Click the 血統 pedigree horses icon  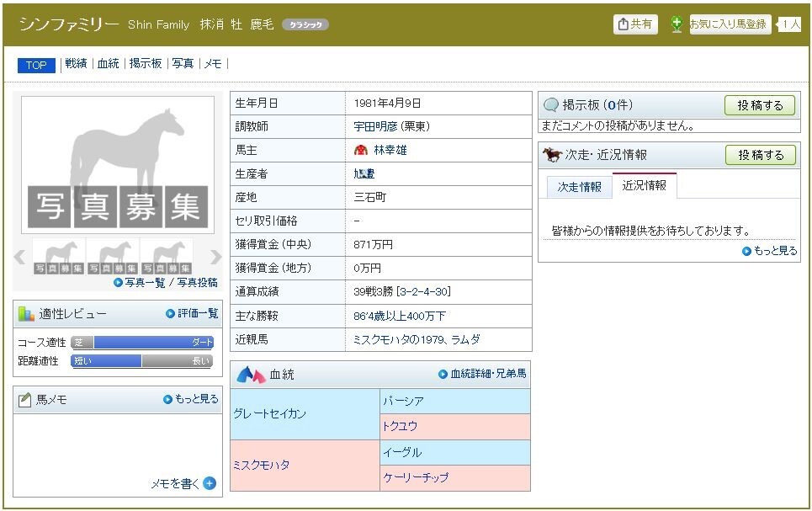[x=251, y=374]
